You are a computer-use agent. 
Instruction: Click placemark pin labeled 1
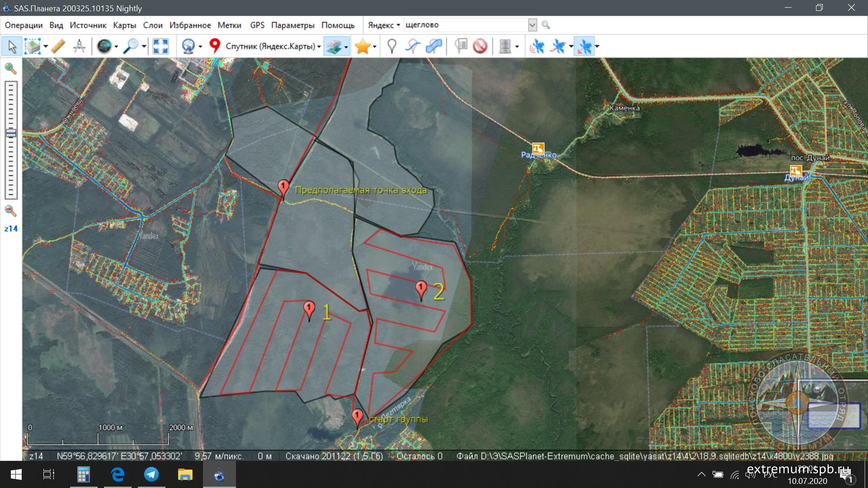click(309, 311)
